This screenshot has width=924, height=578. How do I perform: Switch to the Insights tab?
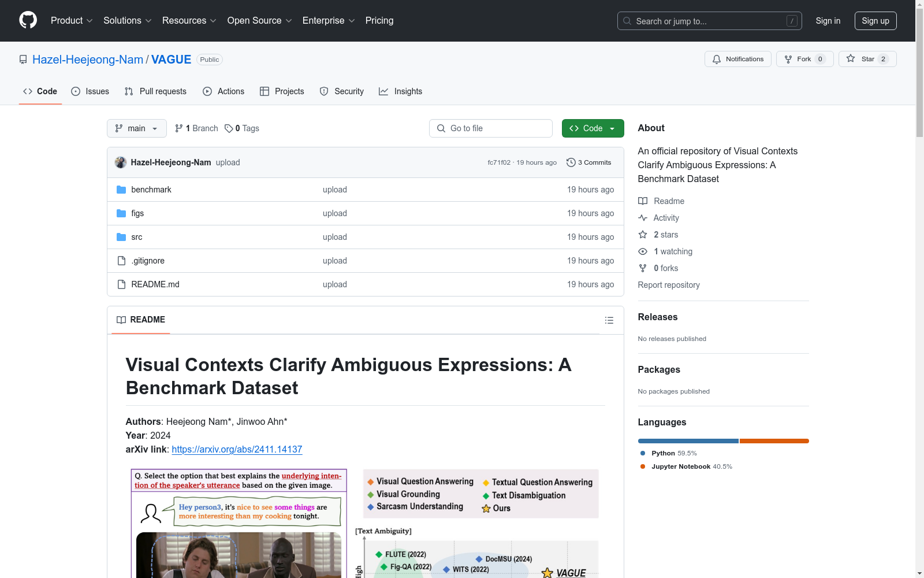[400, 91]
